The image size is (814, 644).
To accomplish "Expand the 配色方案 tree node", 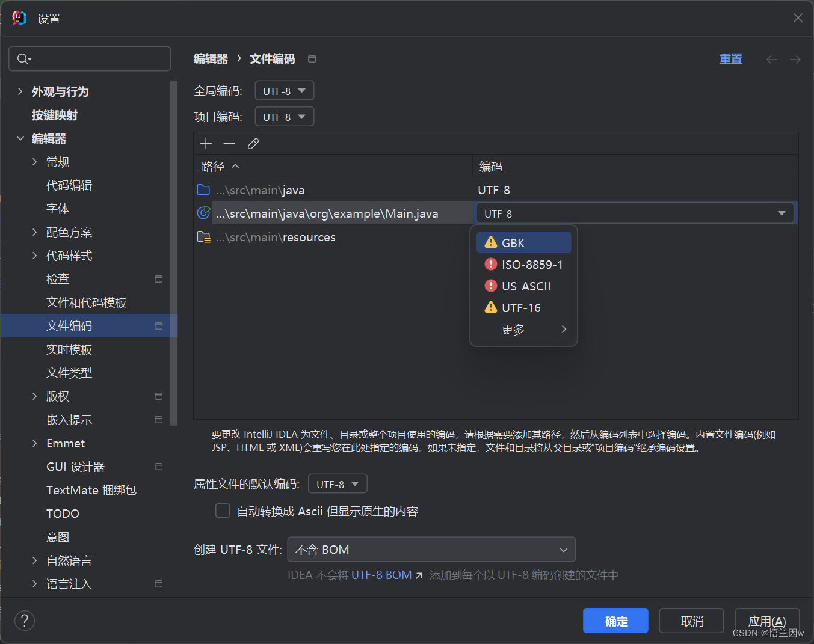I will point(35,232).
